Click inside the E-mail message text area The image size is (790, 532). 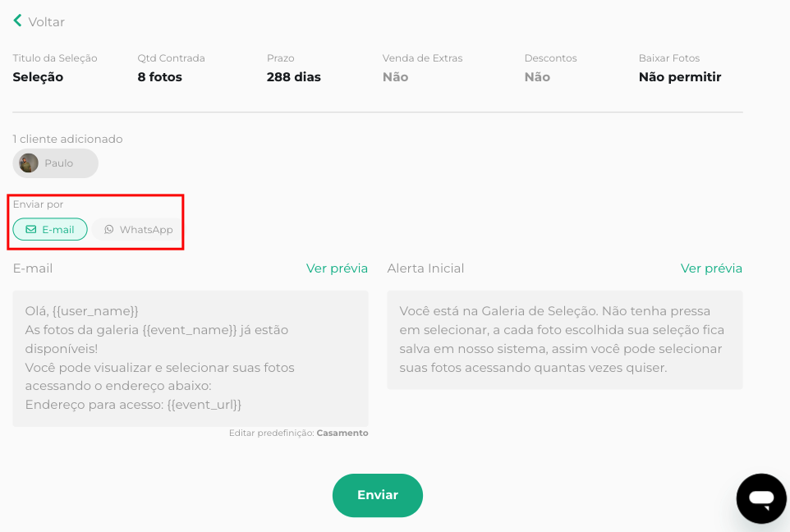coord(190,358)
